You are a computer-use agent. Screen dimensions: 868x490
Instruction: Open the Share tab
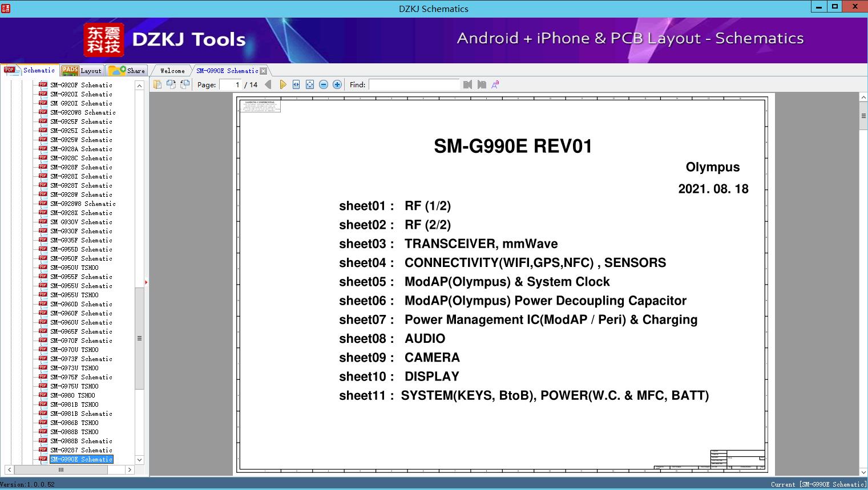pyautogui.click(x=127, y=71)
